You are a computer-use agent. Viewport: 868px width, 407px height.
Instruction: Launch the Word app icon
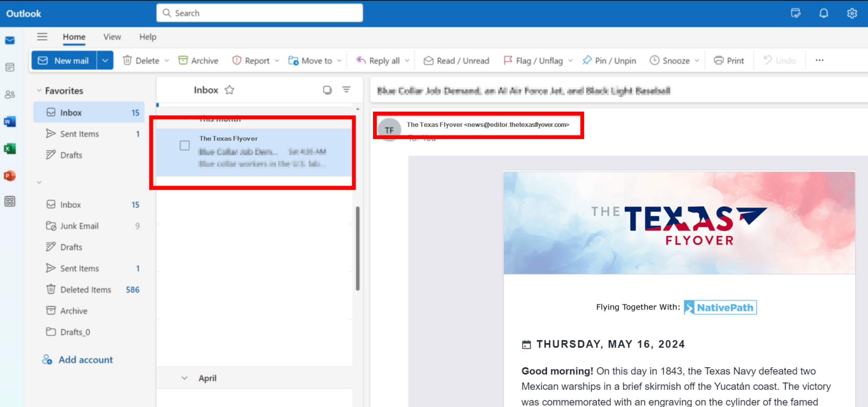pyautogui.click(x=10, y=122)
